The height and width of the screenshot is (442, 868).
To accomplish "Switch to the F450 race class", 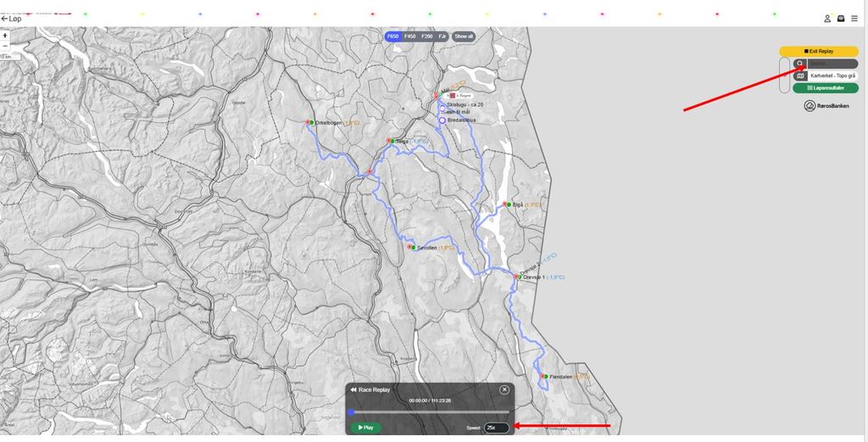I will pyautogui.click(x=410, y=36).
